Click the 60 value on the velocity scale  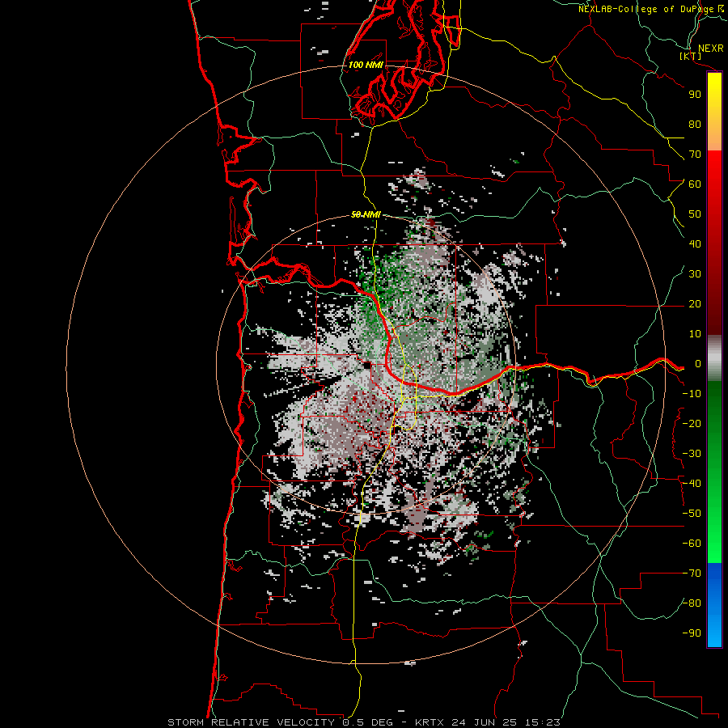tap(695, 184)
